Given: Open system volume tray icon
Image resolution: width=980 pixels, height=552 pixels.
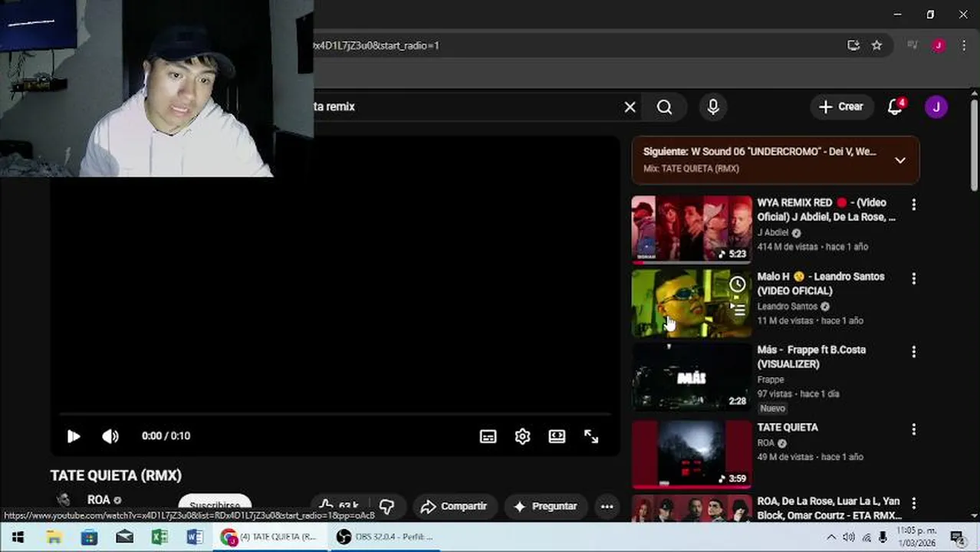Looking at the screenshot, I should click(x=849, y=537).
